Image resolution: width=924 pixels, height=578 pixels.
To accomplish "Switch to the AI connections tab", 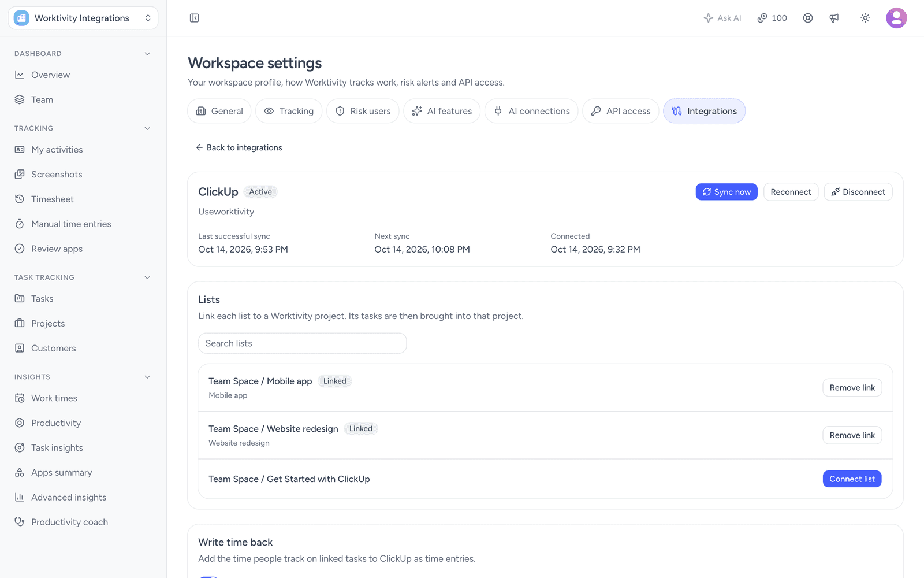I will pos(531,111).
